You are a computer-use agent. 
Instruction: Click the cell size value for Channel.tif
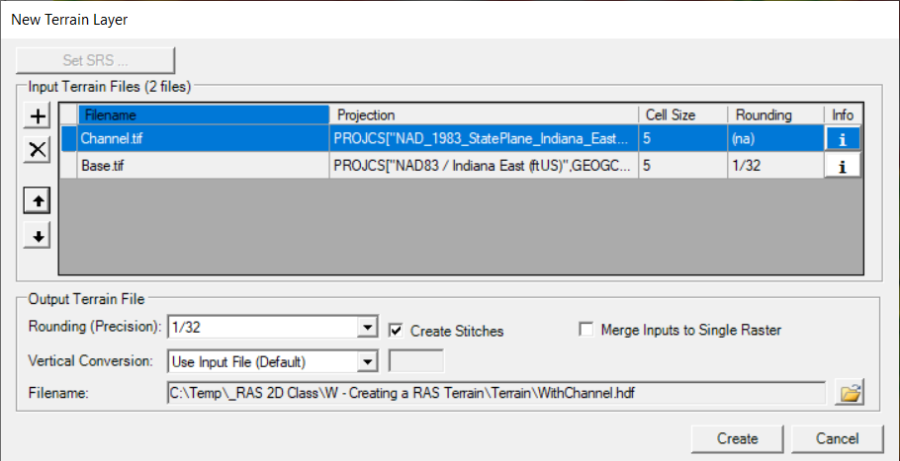coord(683,139)
